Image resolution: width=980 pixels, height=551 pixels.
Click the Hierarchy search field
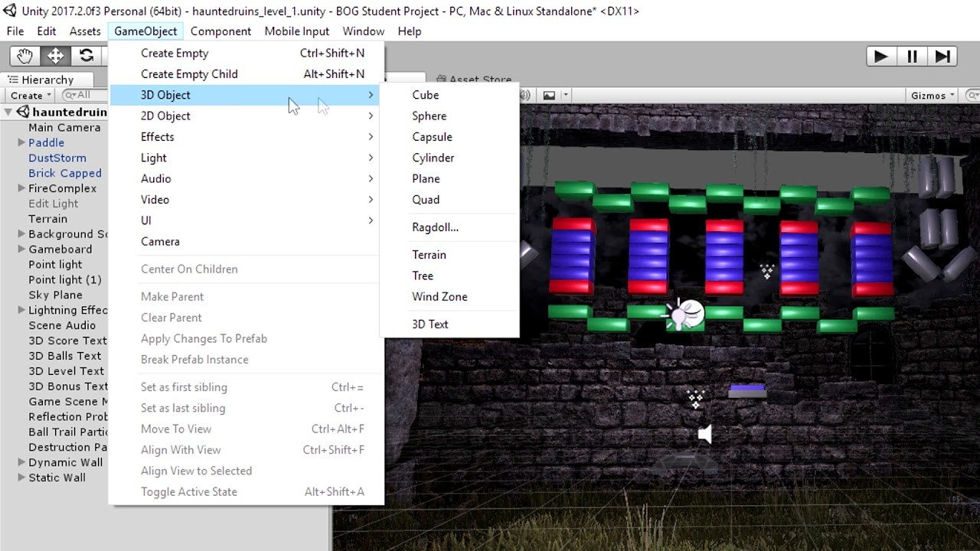pyautogui.click(x=84, y=96)
